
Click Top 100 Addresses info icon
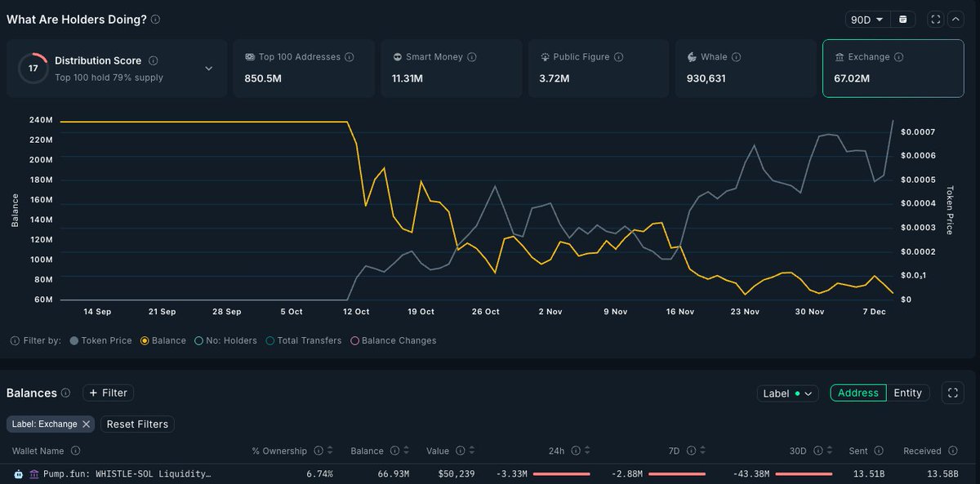[x=350, y=57]
